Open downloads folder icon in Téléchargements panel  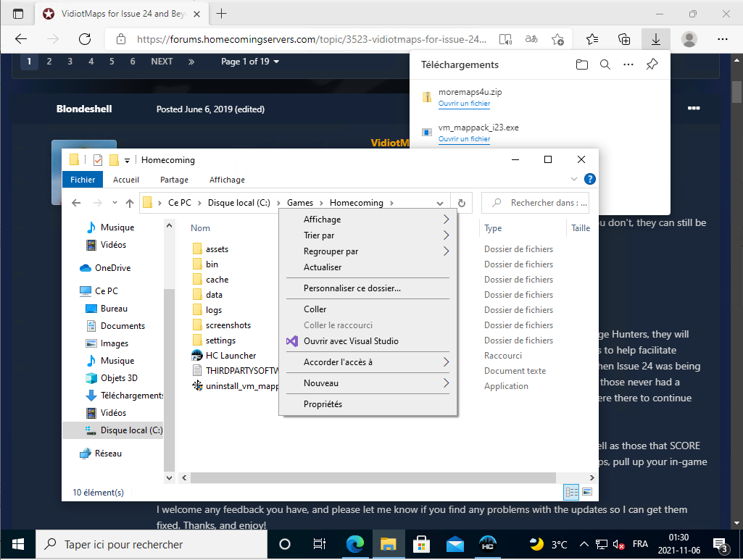pyautogui.click(x=581, y=64)
